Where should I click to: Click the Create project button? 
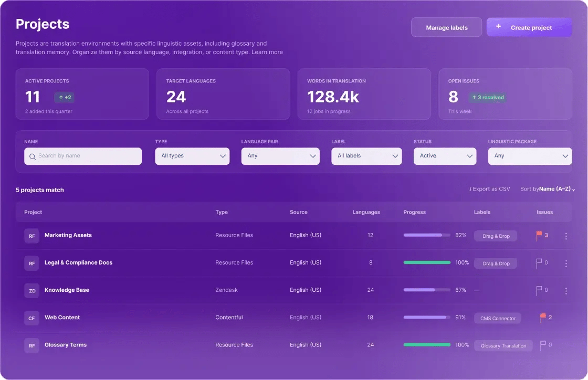(529, 27)
